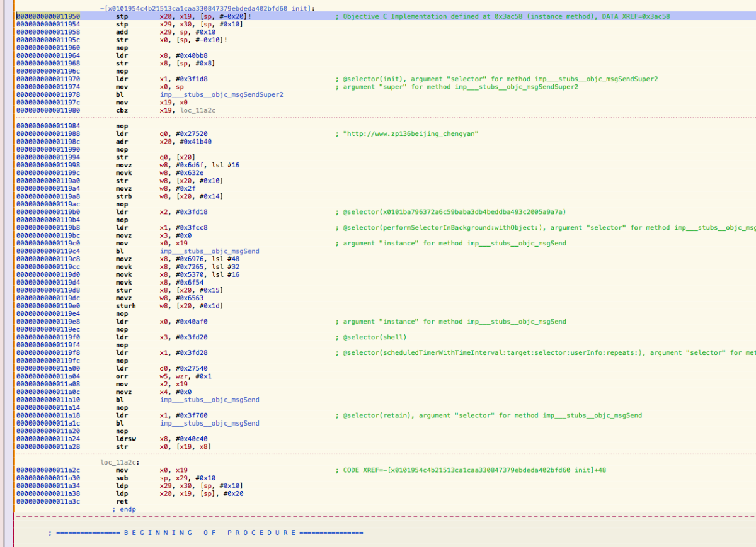Click operand "x8, #0x5370, lsl #16"
The width and height of the screenshot is (756, 547).
[200, 274]
